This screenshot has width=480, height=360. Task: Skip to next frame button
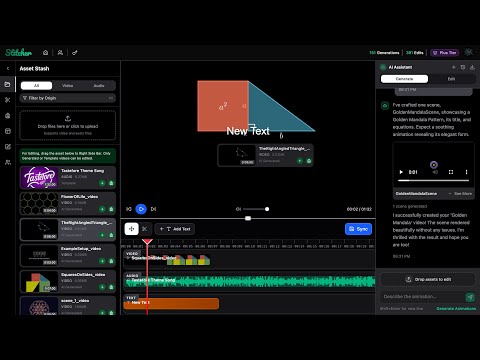pyautogui.click(x=153, y=209)
